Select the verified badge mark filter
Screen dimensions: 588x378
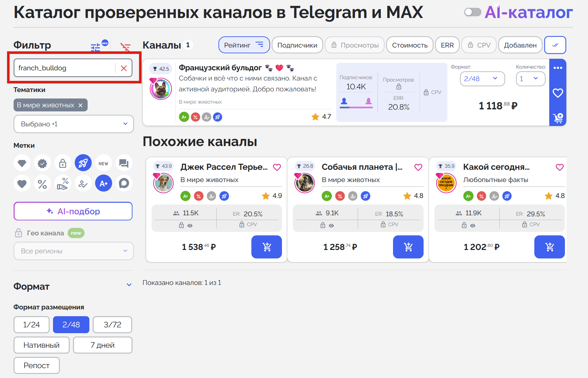click(x=42, y=163)
